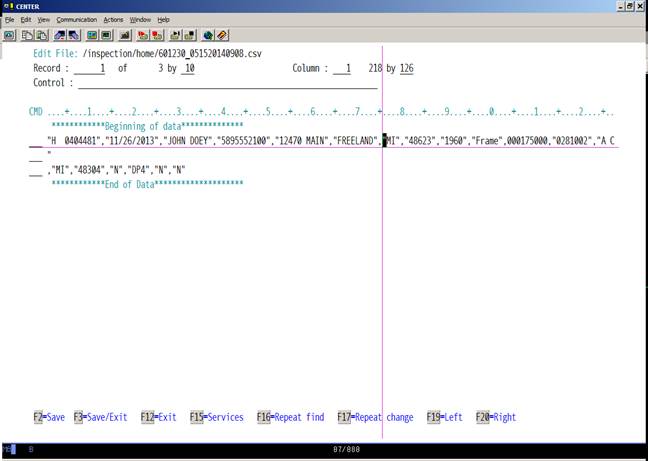Open the File menu
This screenshot has height=461, width=648.
pyautogui.click(x=10, y=20)
